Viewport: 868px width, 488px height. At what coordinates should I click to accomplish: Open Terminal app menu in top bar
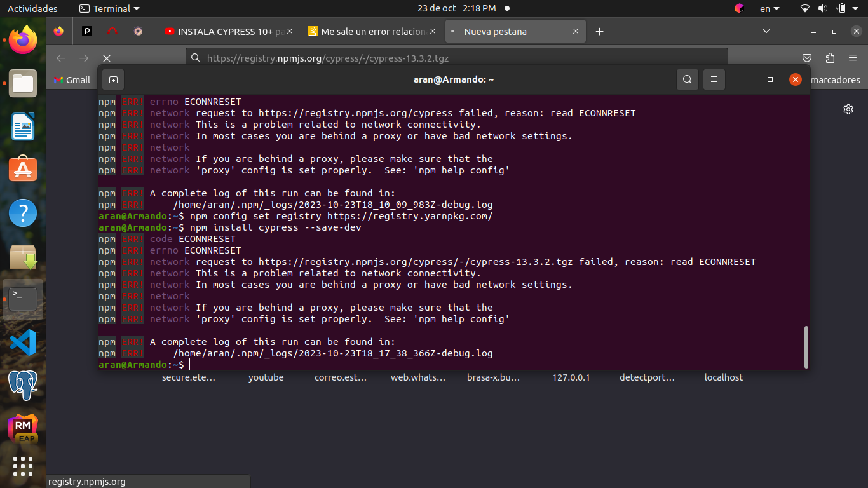click(109, 8)
